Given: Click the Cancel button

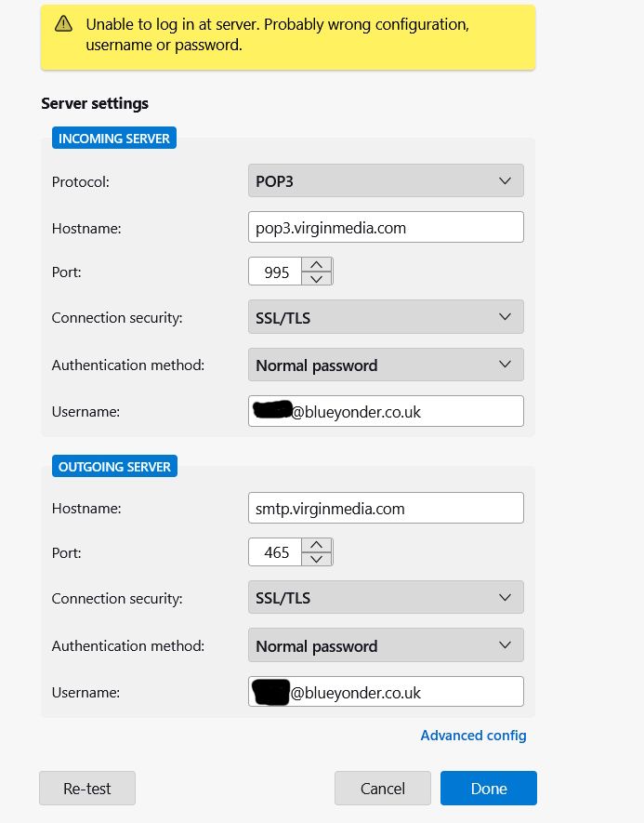Looking at the screenshot, I should pyautogui.click(x=382, y=788).
